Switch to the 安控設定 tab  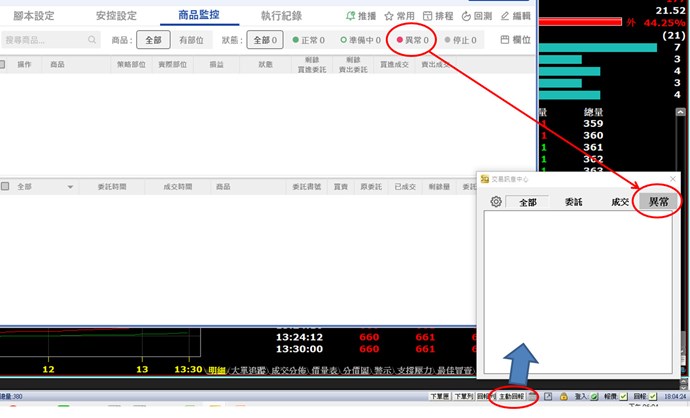click(x=116, y=16)
